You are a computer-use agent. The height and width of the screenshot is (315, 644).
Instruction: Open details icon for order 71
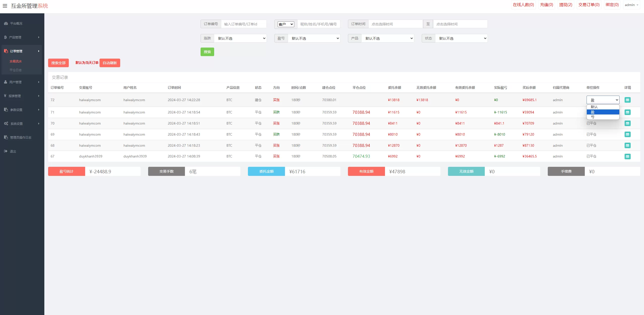click(x=627, y=112)
